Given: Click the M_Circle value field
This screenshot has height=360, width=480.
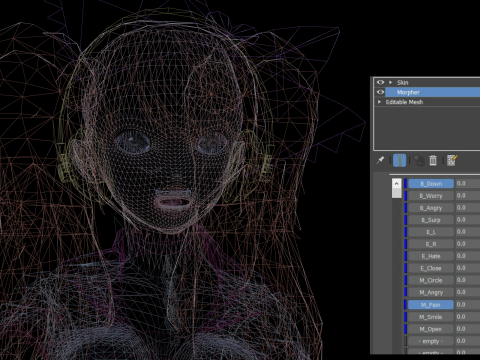Looking at the screenshot, I should click(468, 280).
